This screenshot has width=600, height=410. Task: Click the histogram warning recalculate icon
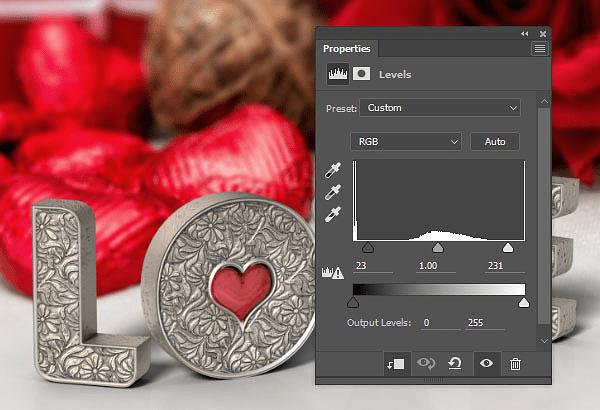pyautogui.click(x=333, y=273)
